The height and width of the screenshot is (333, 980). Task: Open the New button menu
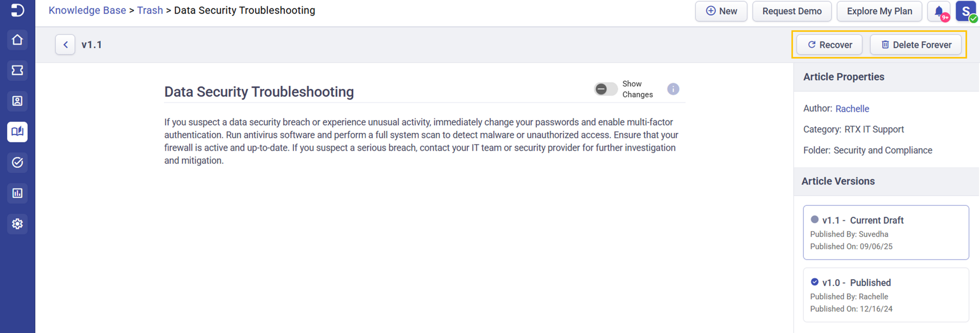(x=721, y=11)
